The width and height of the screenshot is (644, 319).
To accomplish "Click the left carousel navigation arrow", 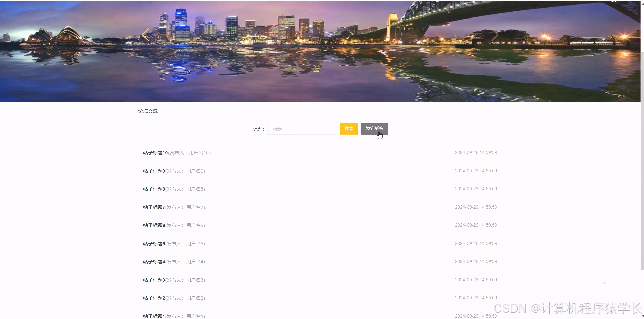I will (146, 35).
